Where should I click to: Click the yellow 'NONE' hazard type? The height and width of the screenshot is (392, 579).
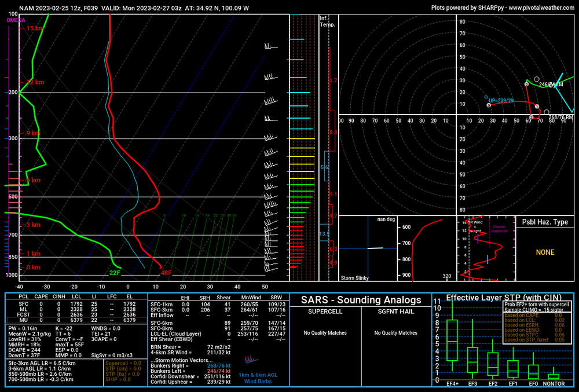[x=545, y=252]
